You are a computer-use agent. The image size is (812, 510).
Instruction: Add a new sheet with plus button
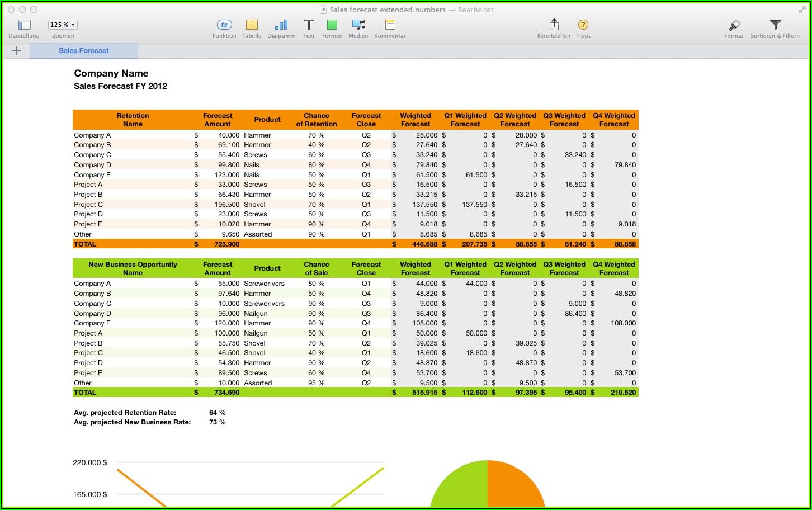click(16, 51)
